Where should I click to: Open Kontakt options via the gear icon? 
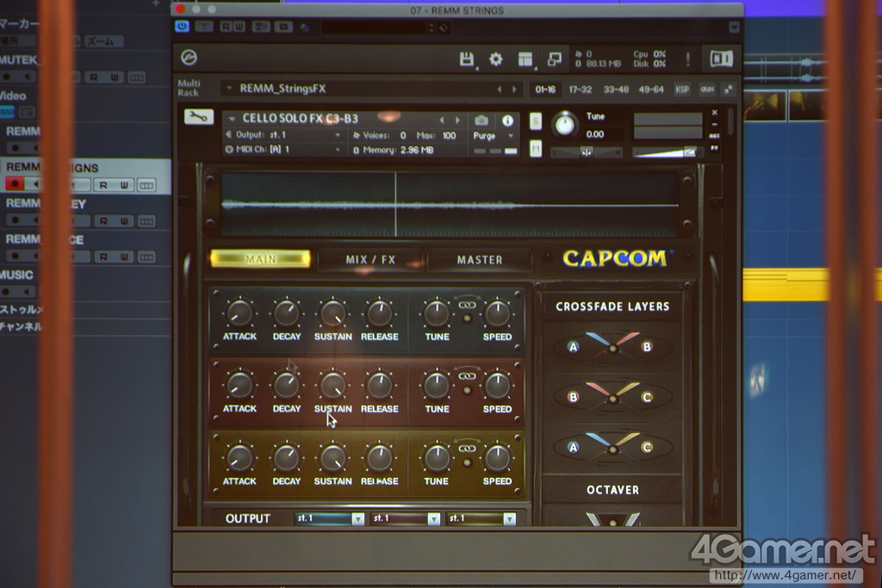[x=495, y=59]
